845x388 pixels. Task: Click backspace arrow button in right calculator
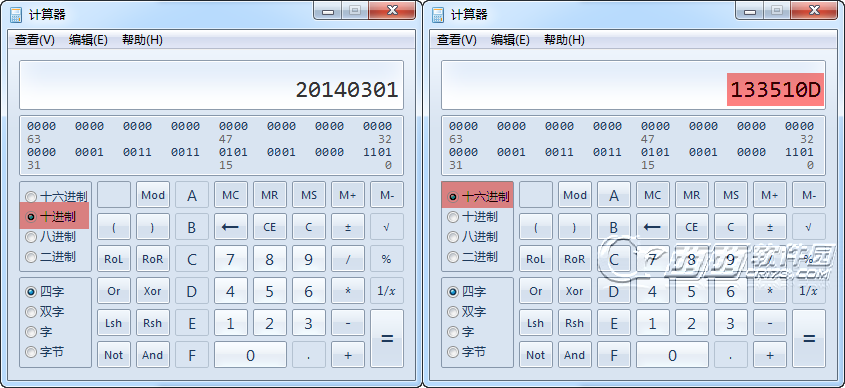click(653, 227)
